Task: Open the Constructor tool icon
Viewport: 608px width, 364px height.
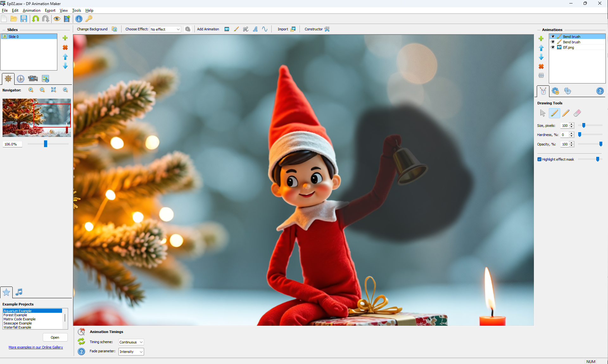Action: (x=327, y=29)
